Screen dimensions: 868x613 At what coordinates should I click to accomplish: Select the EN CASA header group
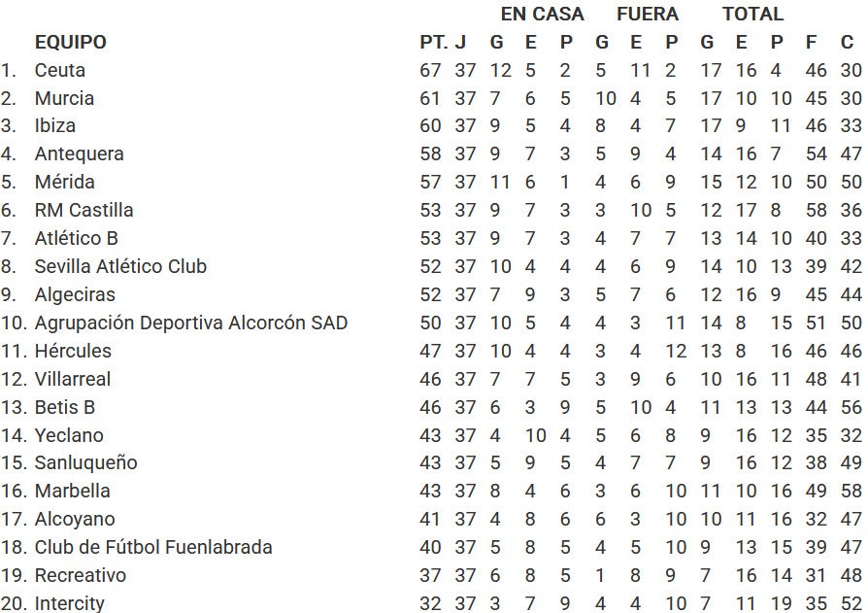pyautogui.click(x=542, y=14)
